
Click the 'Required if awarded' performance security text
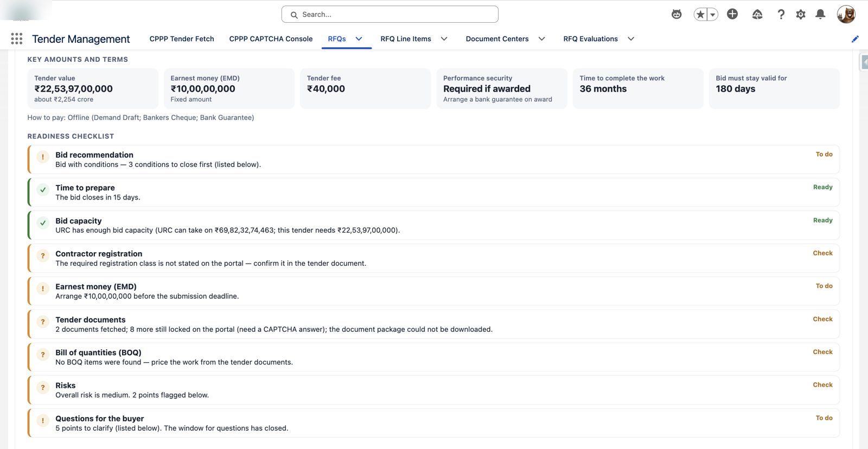pos(487,88)
